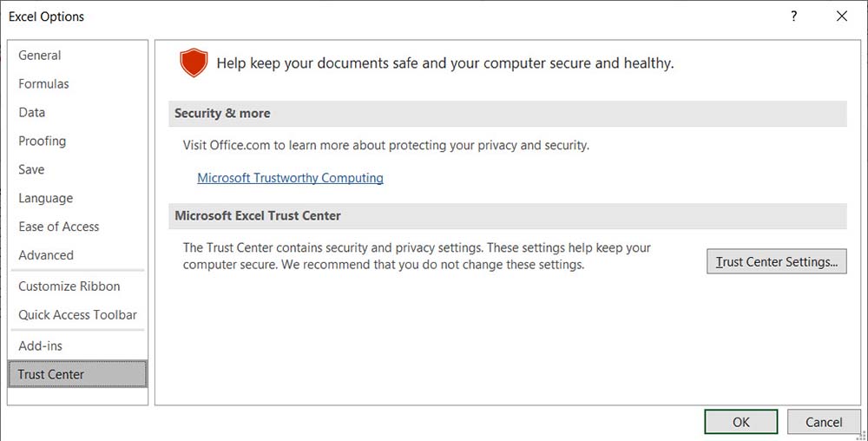The height and width of the screenshot is (441, 868).
Task: Select Quick Access Toolbar category
Action: [77, 315]
